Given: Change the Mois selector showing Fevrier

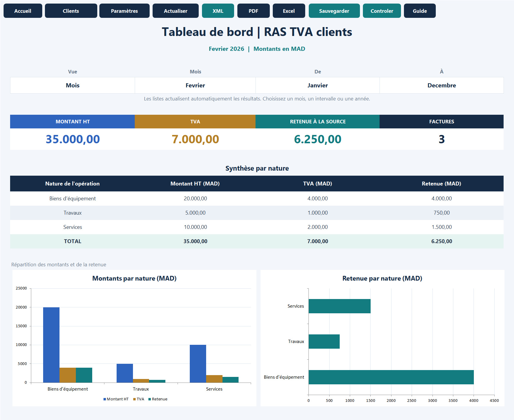Looking at the screenshot, I should (x=195, y=85).
